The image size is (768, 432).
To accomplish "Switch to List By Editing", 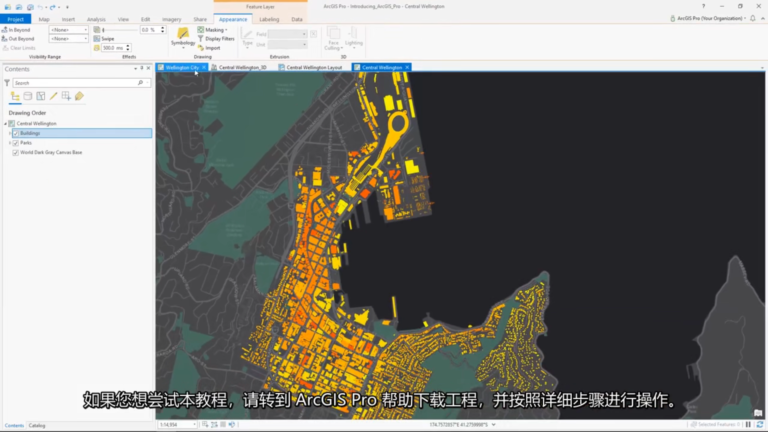I will (53, 96).
